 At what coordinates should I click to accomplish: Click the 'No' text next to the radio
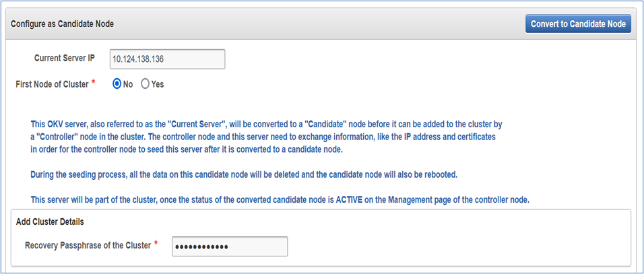[x=129, y=84]
